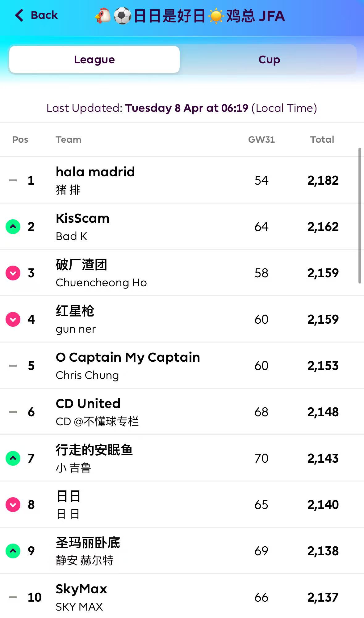364x618 pixels.
Task: Open the hala madrid team entry
Action: (95, 172)
